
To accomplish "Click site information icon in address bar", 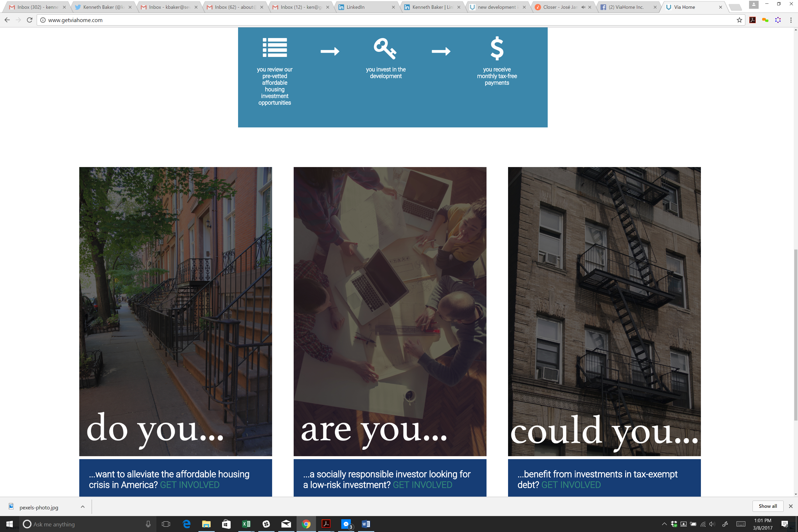I will [x=43, y=20].
